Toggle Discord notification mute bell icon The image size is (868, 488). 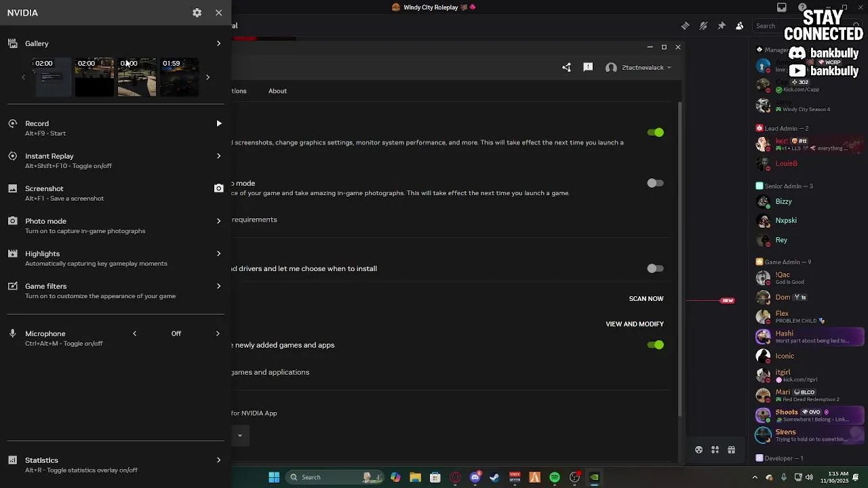pos(703,26)
